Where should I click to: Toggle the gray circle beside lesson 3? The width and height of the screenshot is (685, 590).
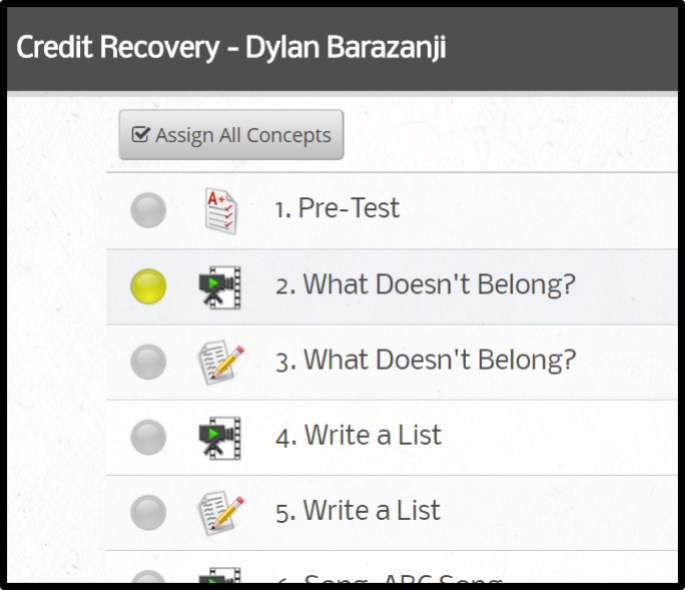148,362
